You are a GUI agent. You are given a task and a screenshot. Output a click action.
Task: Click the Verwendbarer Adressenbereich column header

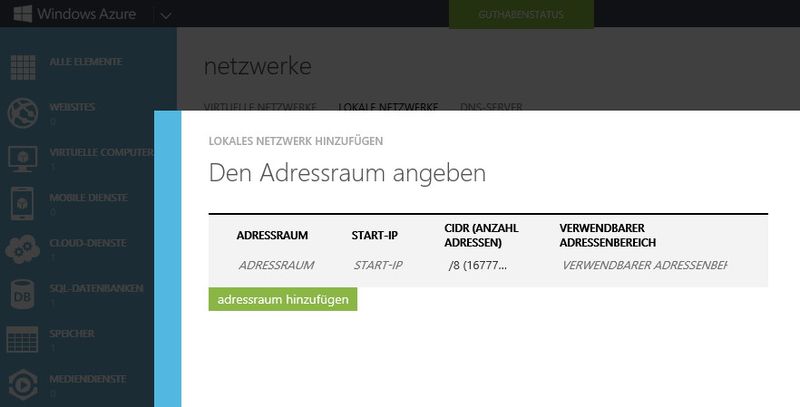[608, 235]
